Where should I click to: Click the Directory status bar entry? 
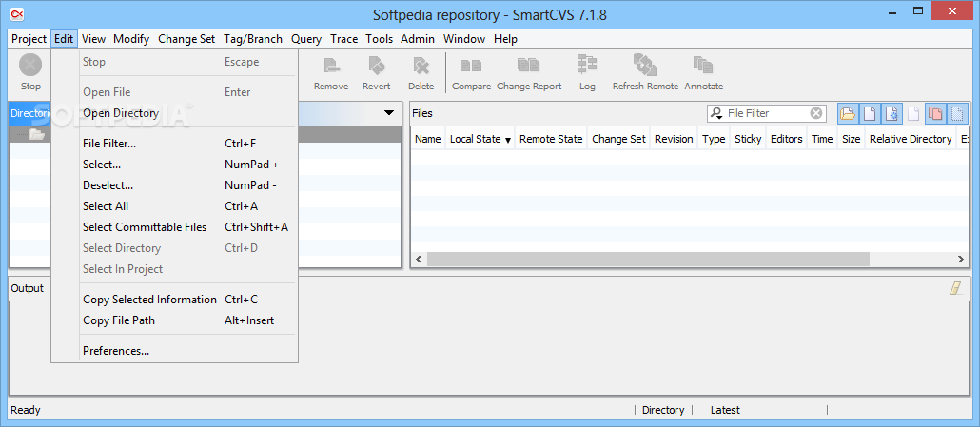point(663,410)
